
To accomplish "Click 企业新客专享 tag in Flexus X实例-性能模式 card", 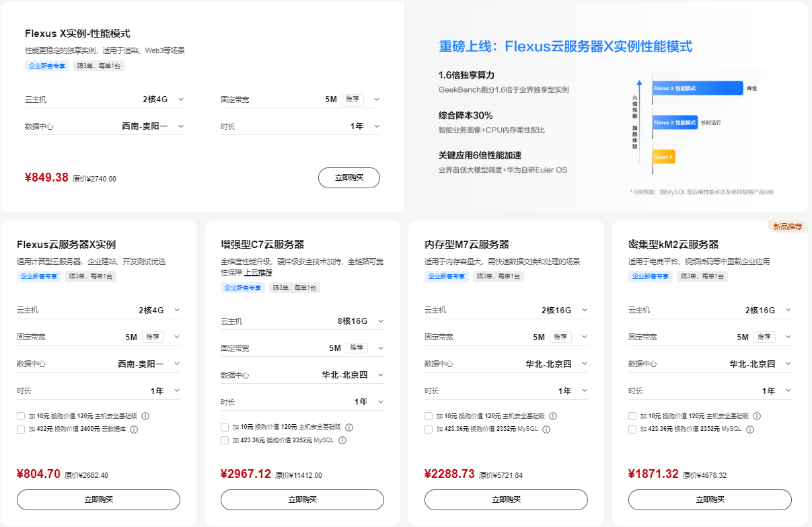I will 47,66.
